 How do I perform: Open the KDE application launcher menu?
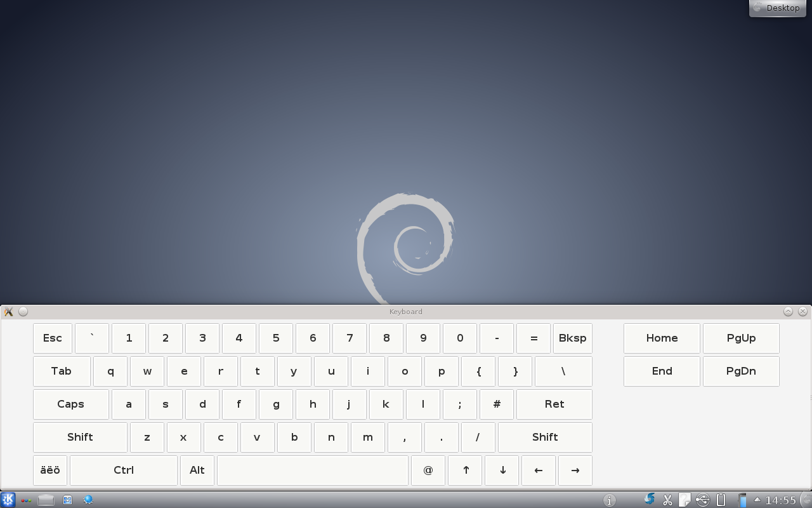coord(8,500)
